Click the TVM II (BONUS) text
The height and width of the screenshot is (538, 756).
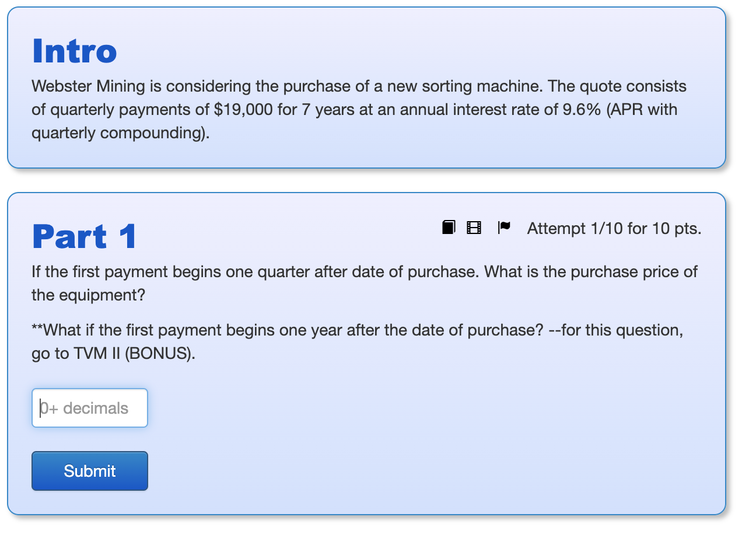(134, 354)
